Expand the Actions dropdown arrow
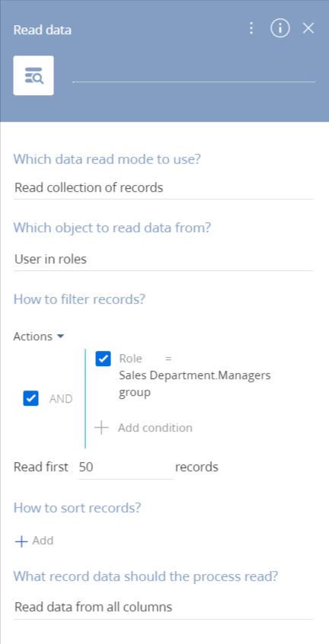 (x=60, y=336)
